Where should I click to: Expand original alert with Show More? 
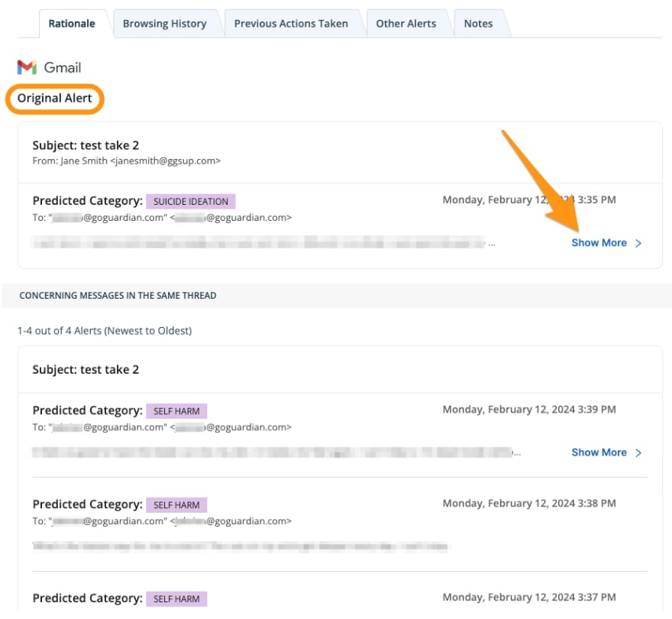599,243
